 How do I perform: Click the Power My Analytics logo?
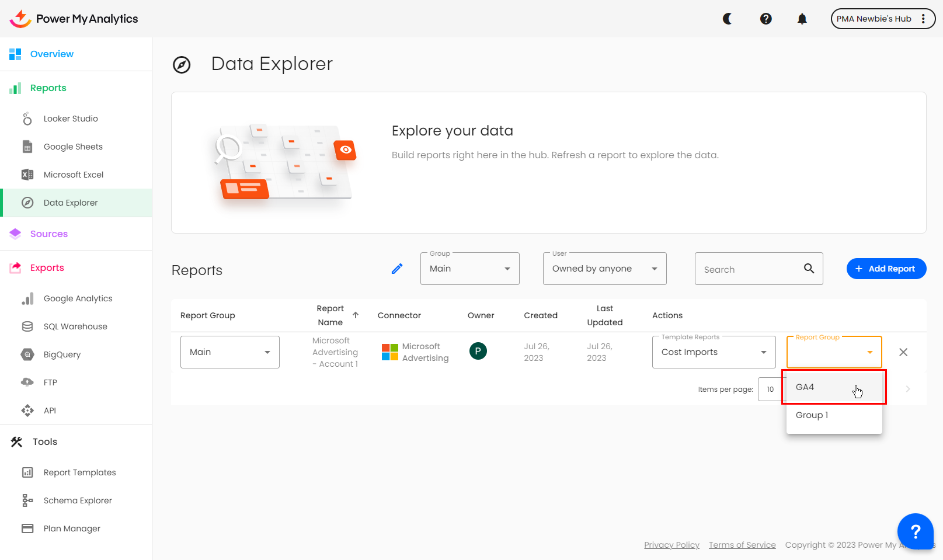[74, 19]
